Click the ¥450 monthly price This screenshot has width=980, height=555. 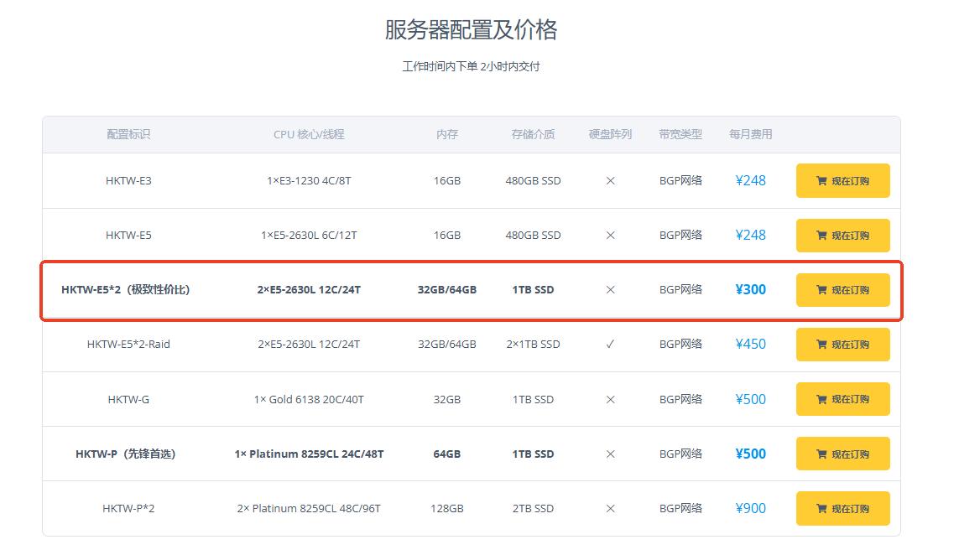750,344
